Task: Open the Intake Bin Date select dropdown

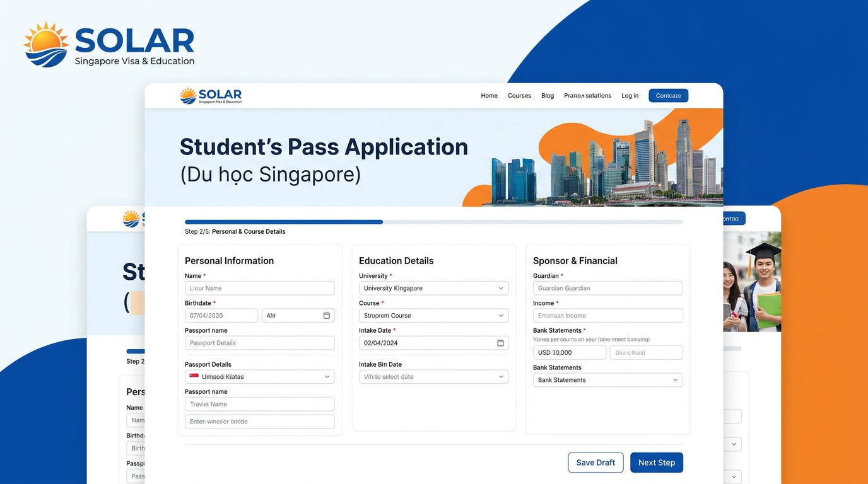Action: [433, 377]
